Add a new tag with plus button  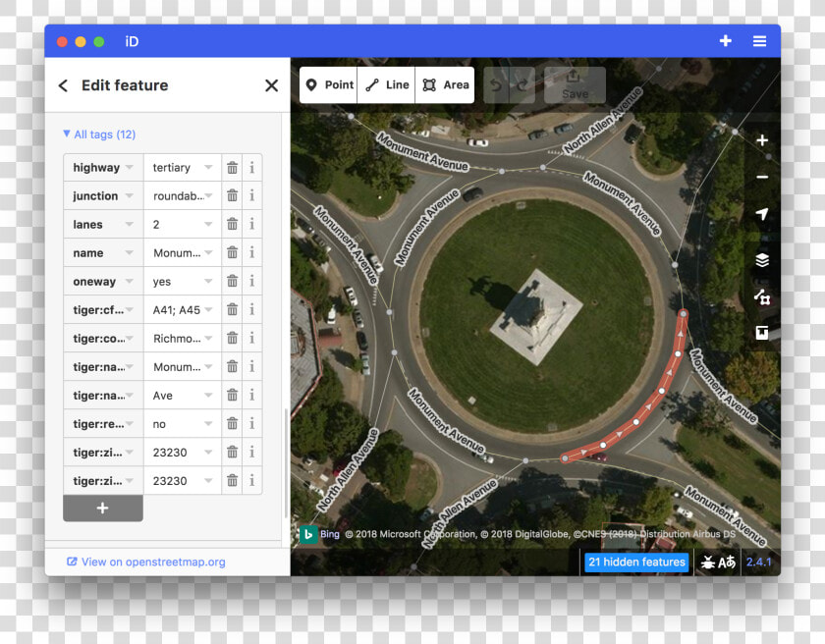tap(102, 508)
